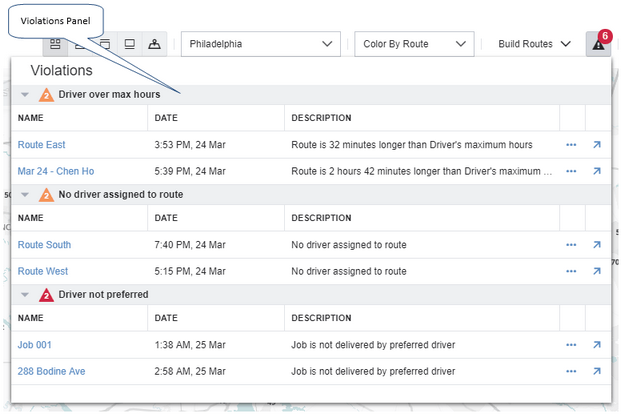Viewport: 621px width, 414px height.
Task: Click the go-to arrow for Route South
Action: (597, 245)
